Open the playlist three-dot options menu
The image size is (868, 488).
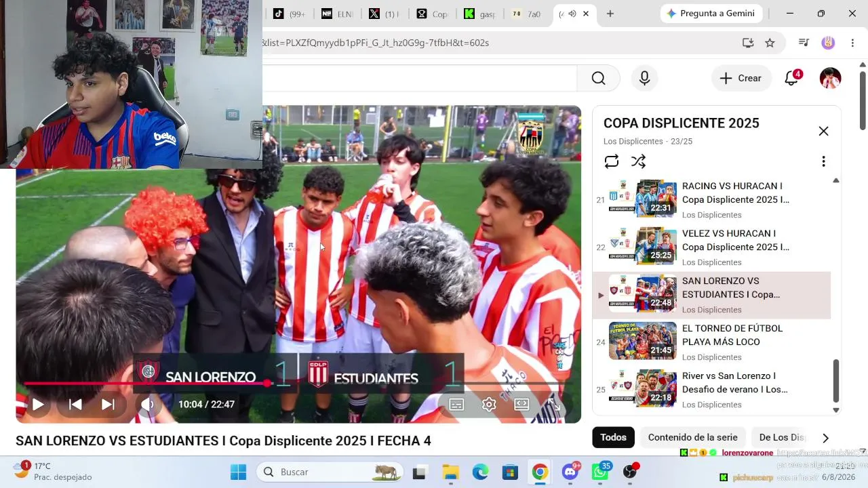[x=823, y=161]
